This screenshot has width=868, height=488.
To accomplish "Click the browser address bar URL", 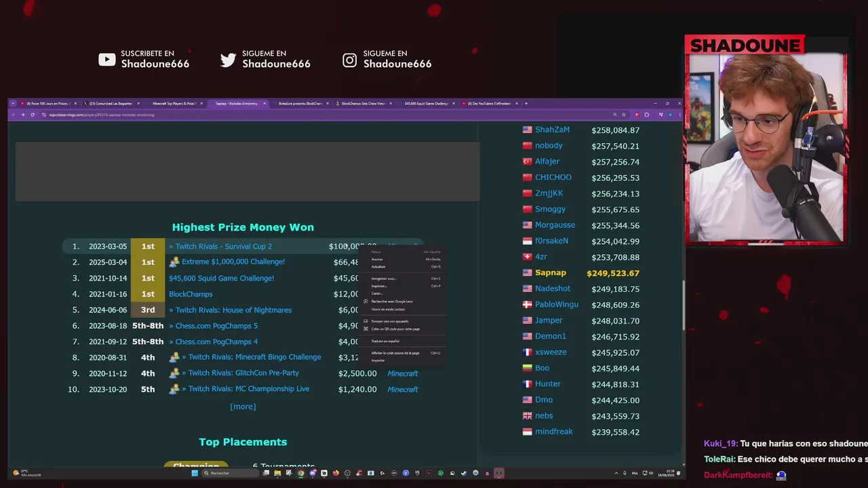I will coord(102,115).
